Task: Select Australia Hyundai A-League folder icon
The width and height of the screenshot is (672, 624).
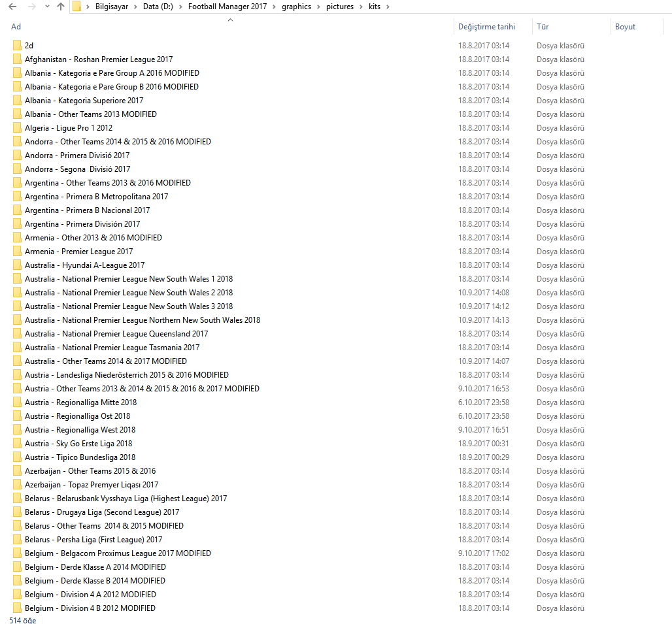Action: click(x=17, y=265)
